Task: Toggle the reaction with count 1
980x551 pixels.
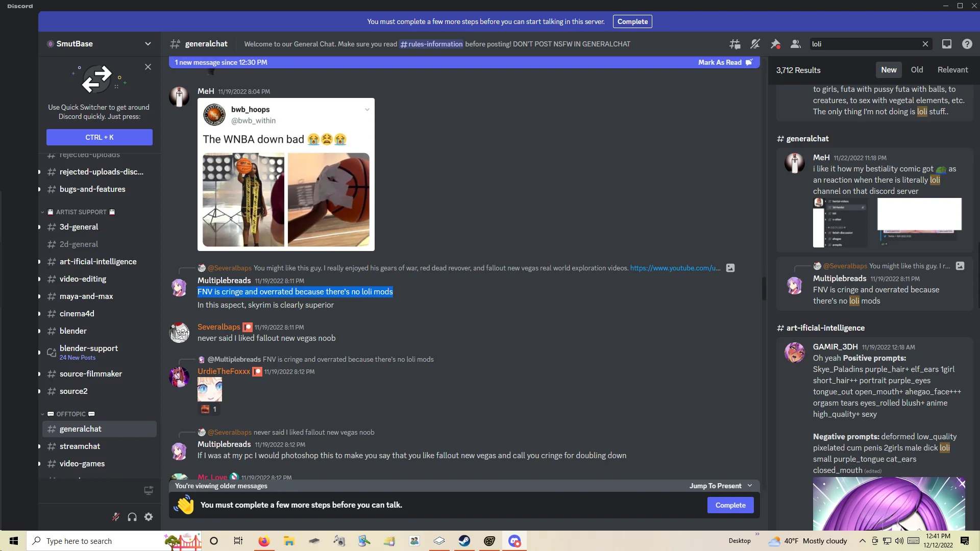Action: pyautogui.click(x=209, y=409)
